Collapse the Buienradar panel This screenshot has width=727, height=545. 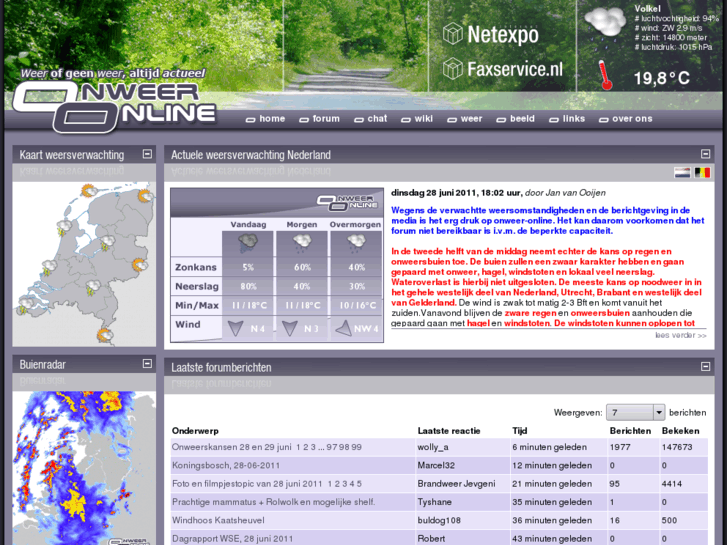[x=147, y=365]
